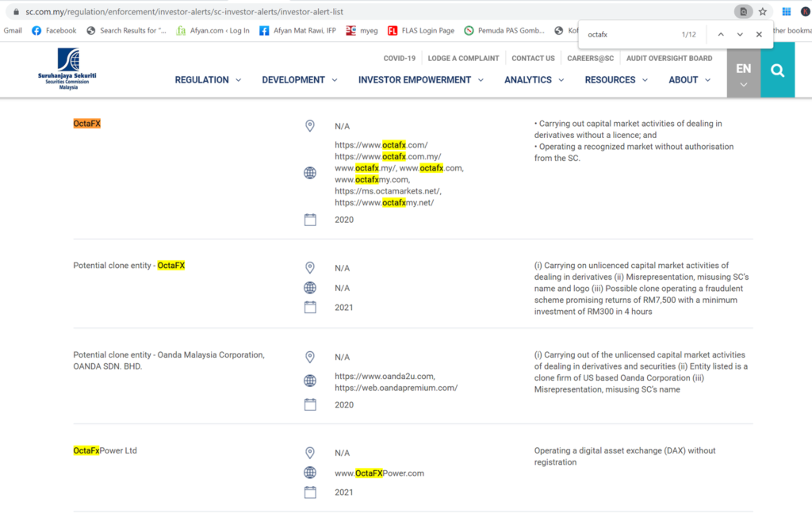The image size is (812, 517).
Task: Open the profile avatar in browser toolbar
Action: tap(806, 11)
